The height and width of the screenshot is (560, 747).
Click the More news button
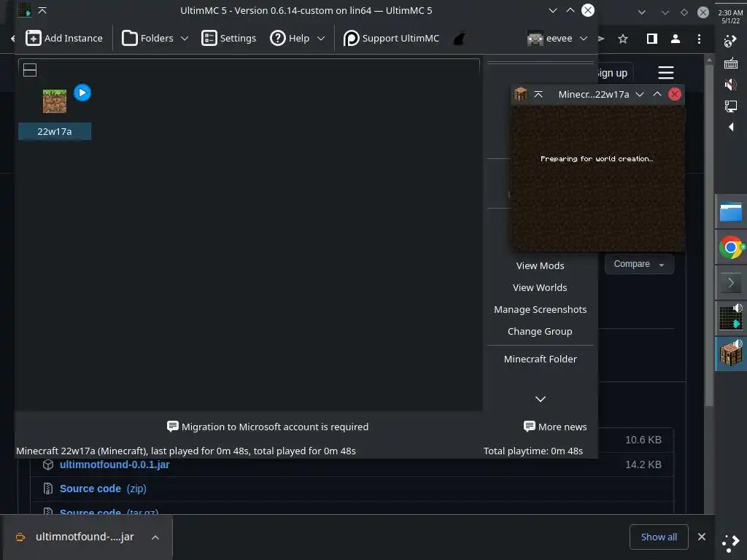coord(555,427)
